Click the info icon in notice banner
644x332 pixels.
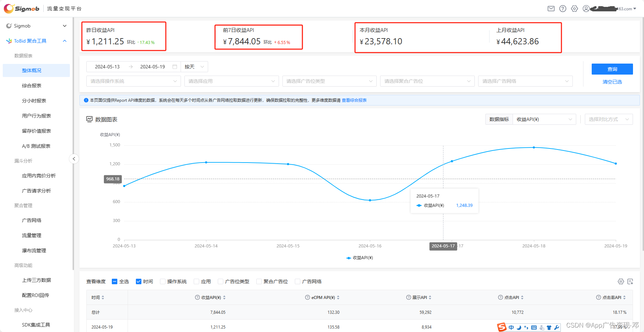pyautogui.click(x=86, y=100)
